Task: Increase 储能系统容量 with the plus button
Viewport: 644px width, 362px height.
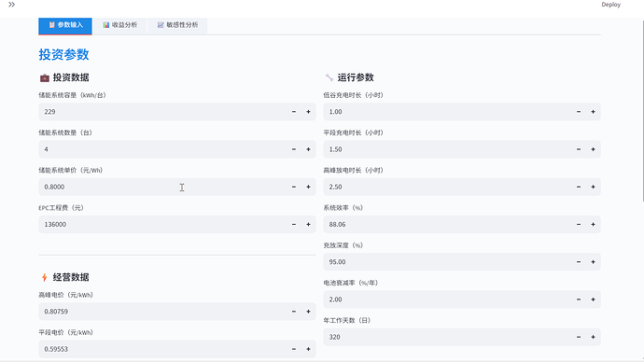Action: tap(308, 112)
